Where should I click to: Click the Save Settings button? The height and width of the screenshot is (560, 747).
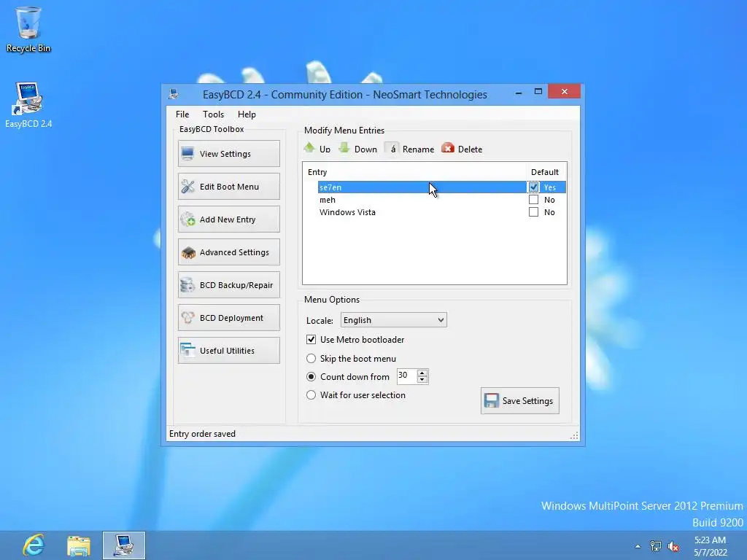click(519, 400)
